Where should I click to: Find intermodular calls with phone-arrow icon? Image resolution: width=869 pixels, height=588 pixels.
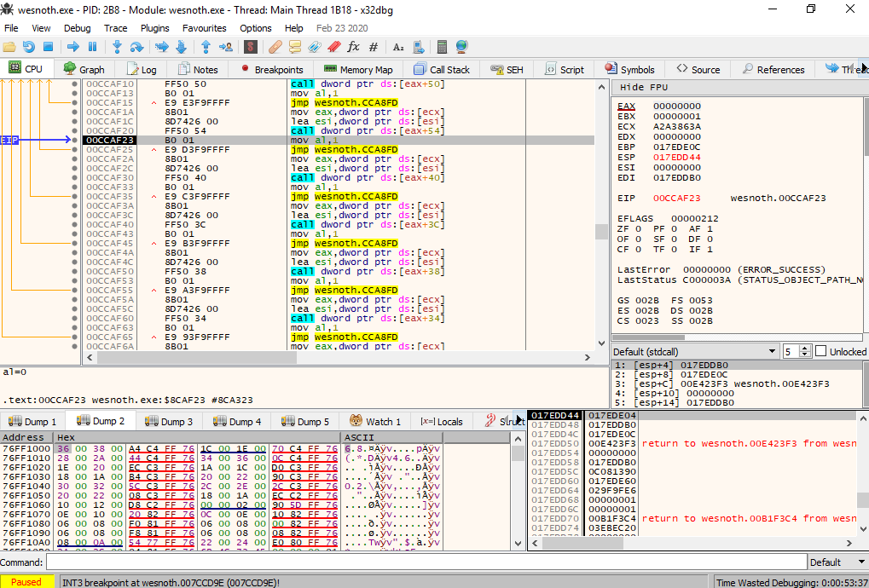[x=419, y=47]
